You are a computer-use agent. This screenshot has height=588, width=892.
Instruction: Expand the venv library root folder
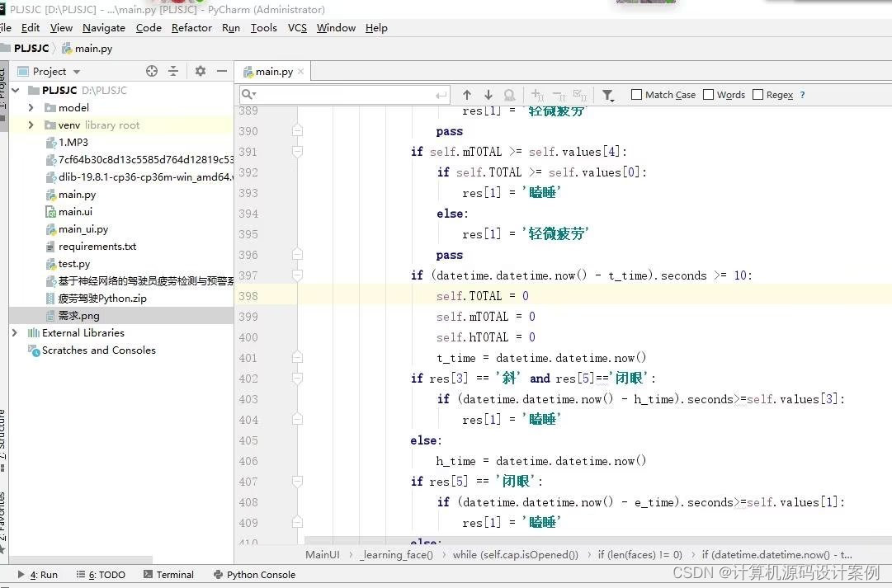31,125
